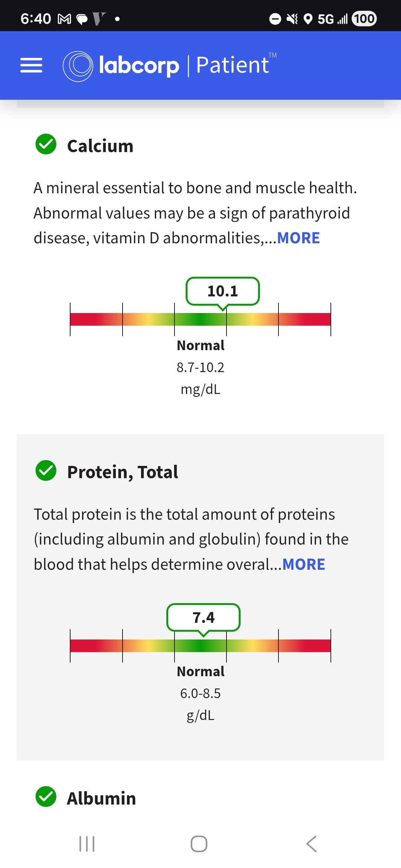Open the Albumin result section
Viewport: 401px width, 868px height.
[x=101, y=798]
